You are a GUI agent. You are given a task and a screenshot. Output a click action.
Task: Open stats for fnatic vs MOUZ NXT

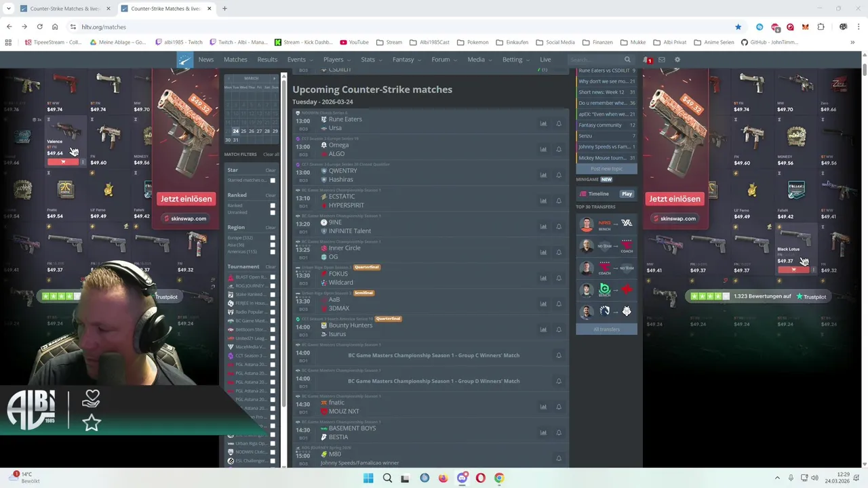tap(543, 407)
